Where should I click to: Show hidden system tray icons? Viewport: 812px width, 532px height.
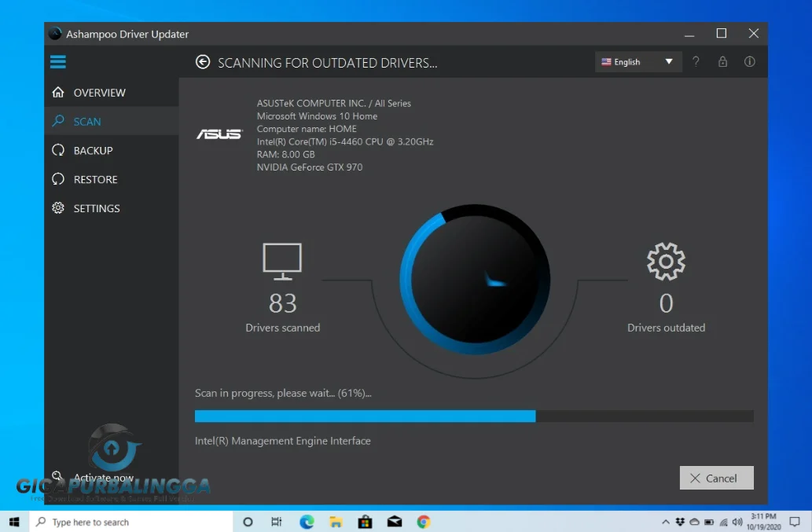coord(666,522)
